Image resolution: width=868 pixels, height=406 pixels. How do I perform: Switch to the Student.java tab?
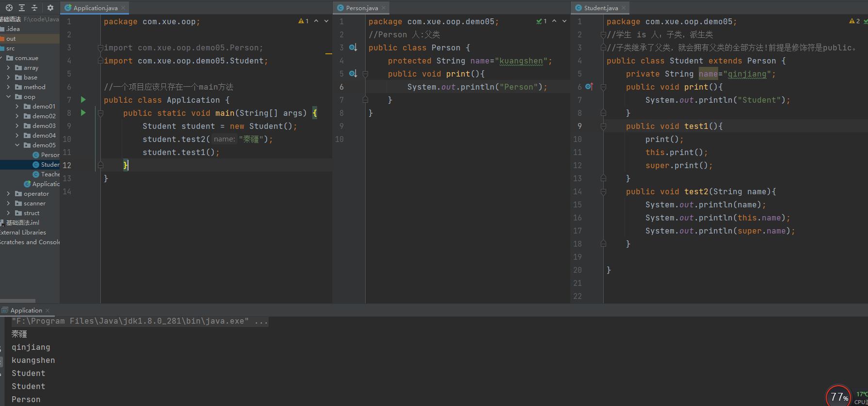pos(600,8)
